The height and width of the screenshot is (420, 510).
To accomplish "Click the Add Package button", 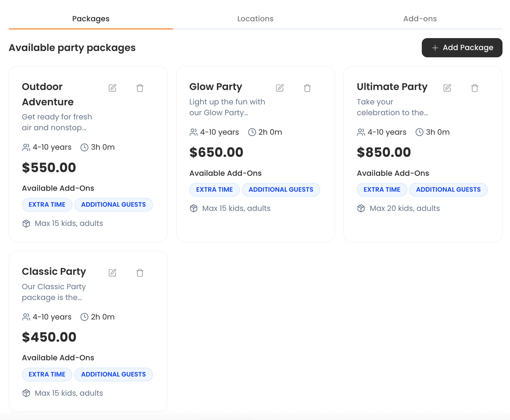I will (462, 48).
